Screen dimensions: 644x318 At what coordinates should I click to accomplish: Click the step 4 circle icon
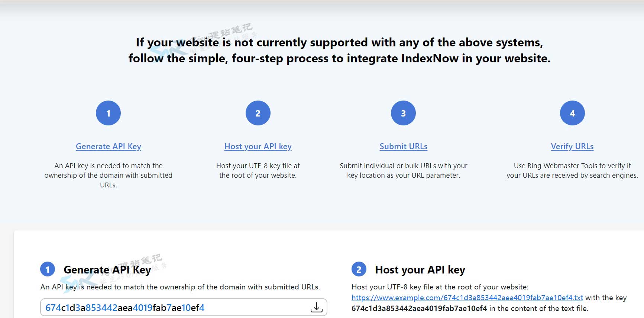pyautogui.click(x=572, y=113)
